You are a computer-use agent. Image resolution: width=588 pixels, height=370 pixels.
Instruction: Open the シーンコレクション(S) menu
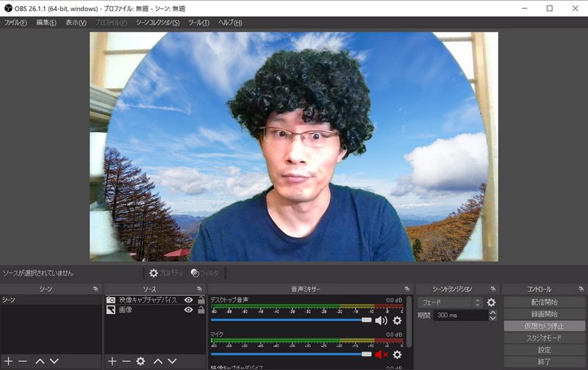[157, 23]
